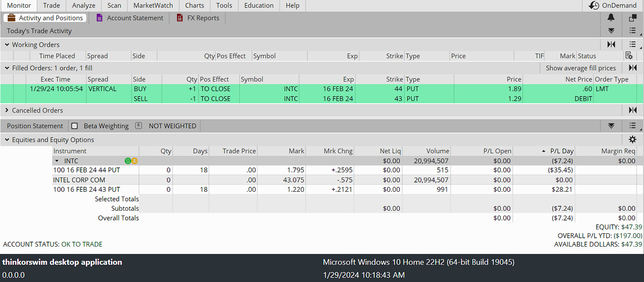Viewport: 644px width, 282px height.
Task: Open the Tools tab
Action: pyautogui.click(x=224, y=6)
